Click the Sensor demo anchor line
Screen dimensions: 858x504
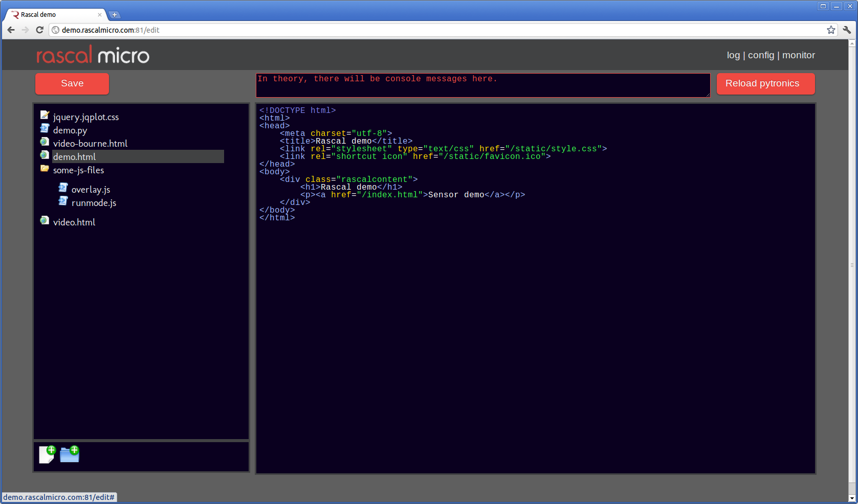pos(412,195)
